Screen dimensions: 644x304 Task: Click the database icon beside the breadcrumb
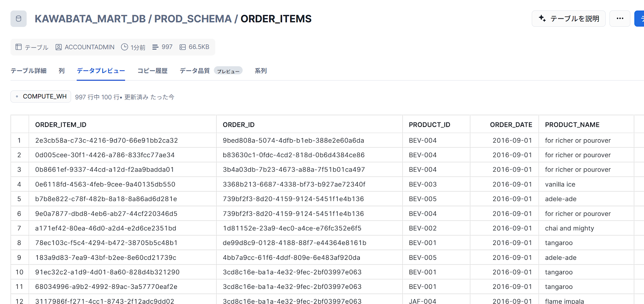(x=18, y=19)
